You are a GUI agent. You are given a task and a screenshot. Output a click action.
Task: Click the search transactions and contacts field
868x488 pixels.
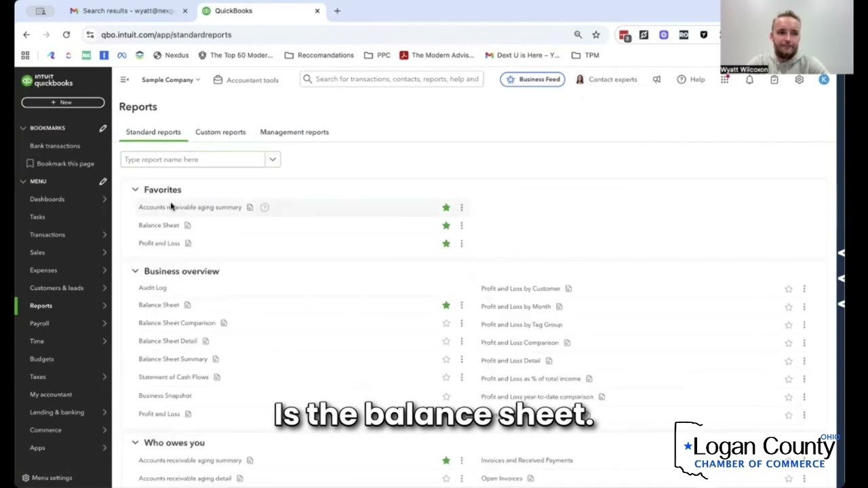[392, 79]
